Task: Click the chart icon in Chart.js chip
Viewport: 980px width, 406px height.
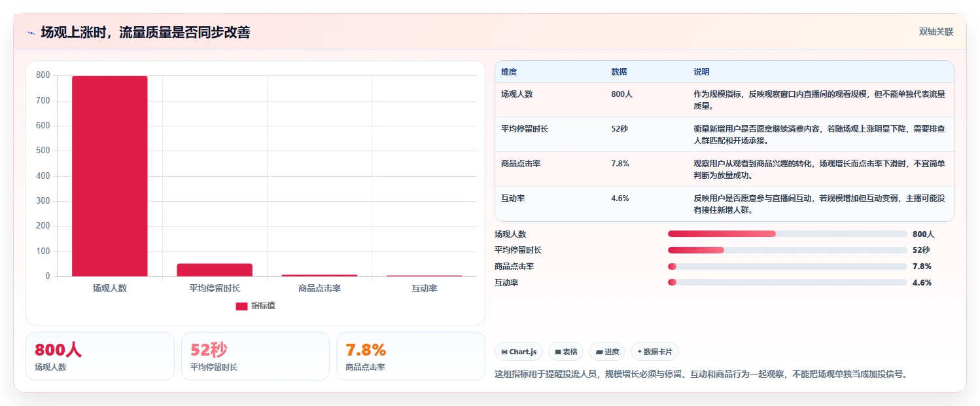Action: pyautogui.click(x=504, y=352)
